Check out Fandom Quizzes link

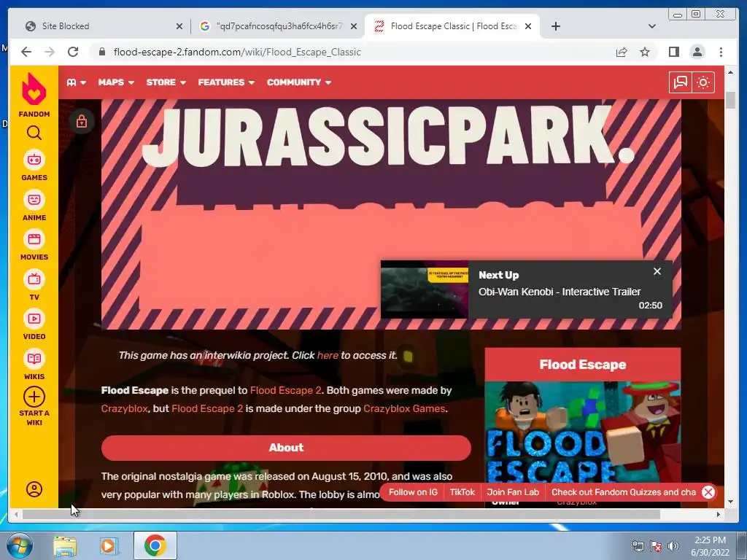(x=624, y=492)
